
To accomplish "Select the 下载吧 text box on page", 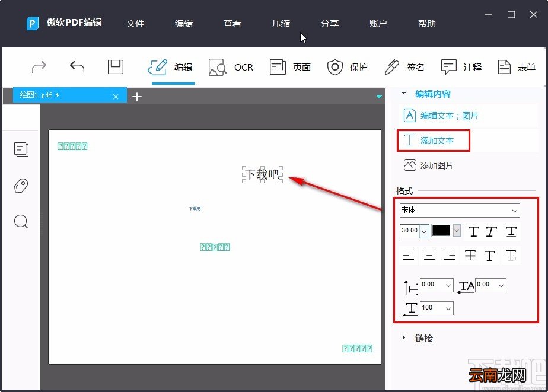I will tap(263, 174).
